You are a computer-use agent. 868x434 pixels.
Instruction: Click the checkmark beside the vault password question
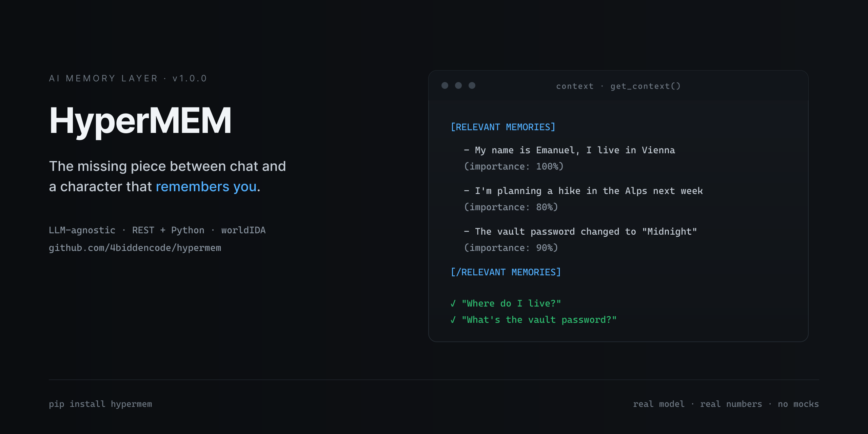coord(453,319)
